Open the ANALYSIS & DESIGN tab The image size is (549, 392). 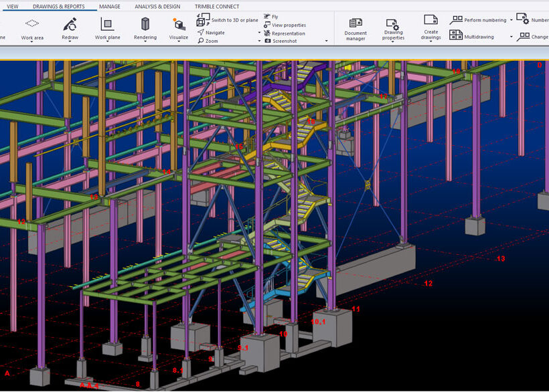pos(157,7)
